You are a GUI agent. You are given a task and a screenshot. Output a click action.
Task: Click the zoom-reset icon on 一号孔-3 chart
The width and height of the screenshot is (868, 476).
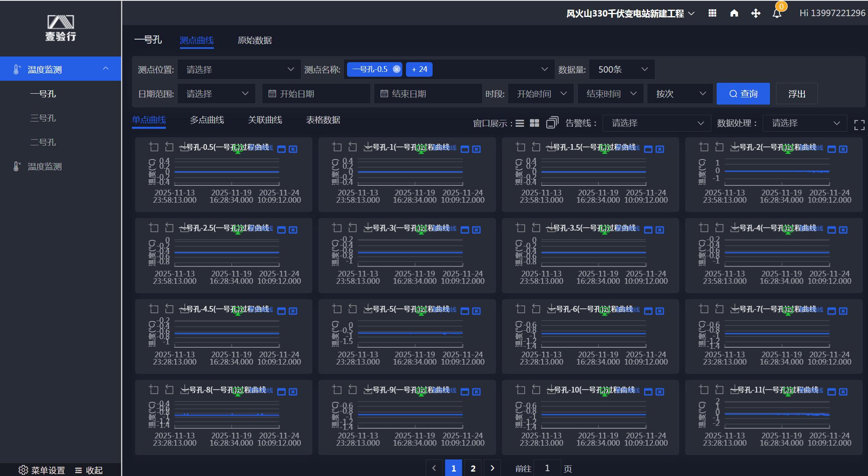pos(353,228)
